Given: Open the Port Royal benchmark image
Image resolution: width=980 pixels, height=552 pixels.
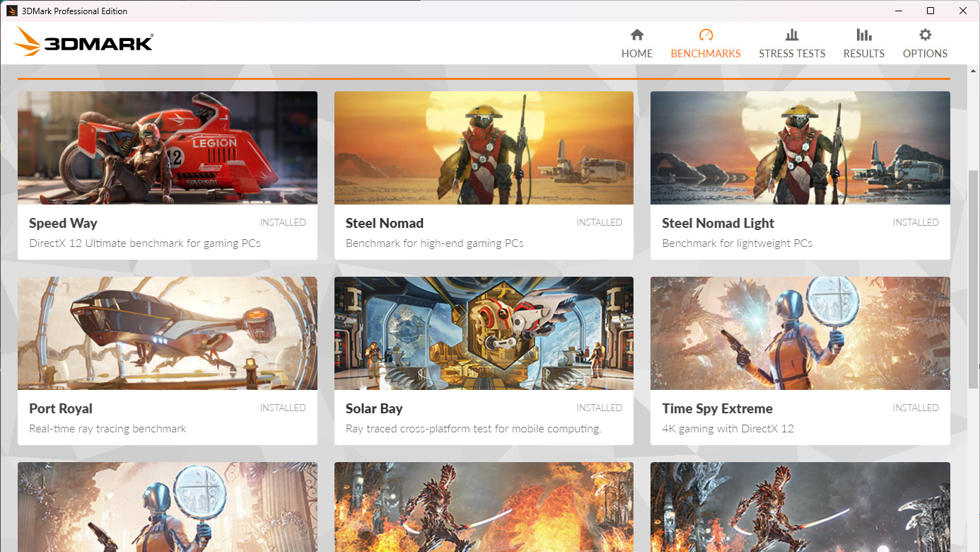Looking at the screenshot, I should tap(168, 333).
